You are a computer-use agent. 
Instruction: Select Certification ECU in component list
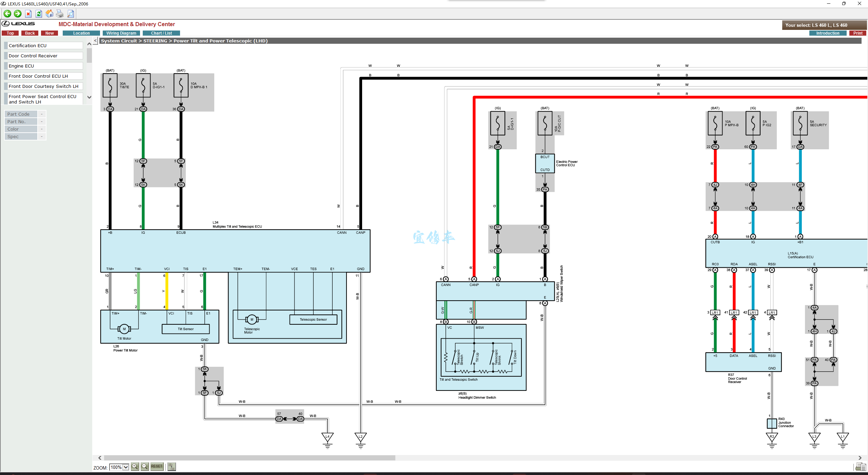tap(44, 45)
